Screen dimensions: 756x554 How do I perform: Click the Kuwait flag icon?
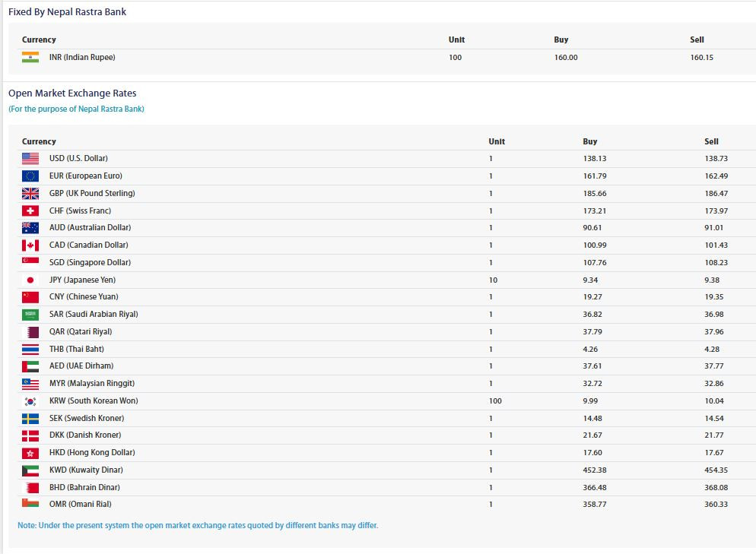point(30,470)
